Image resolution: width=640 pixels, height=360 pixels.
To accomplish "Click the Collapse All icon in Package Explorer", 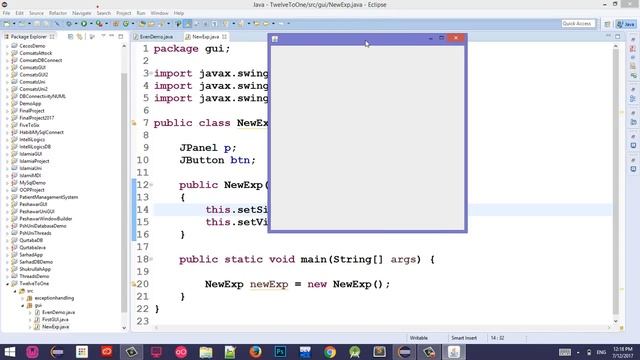I will 71,37.
